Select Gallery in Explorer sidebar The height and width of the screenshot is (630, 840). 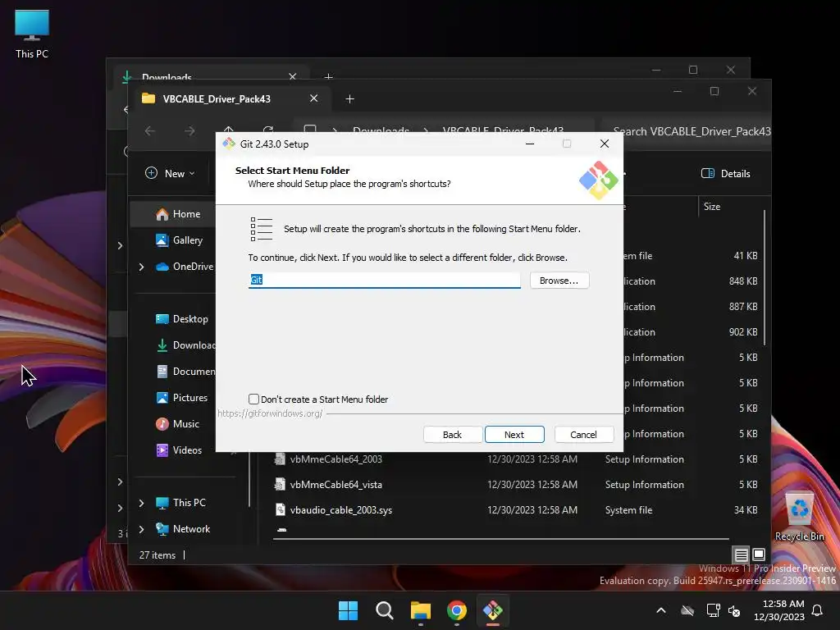pos(179,240)
